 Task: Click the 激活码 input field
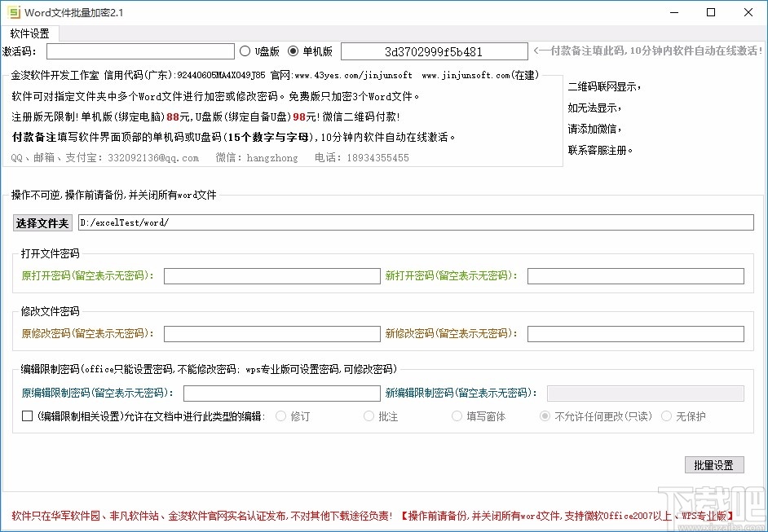coord(139,51)
